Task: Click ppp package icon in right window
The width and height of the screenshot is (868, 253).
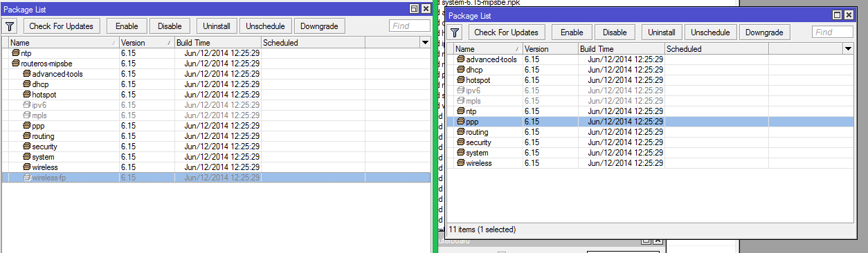Action: pyautogui.click(x=461, y=122)
